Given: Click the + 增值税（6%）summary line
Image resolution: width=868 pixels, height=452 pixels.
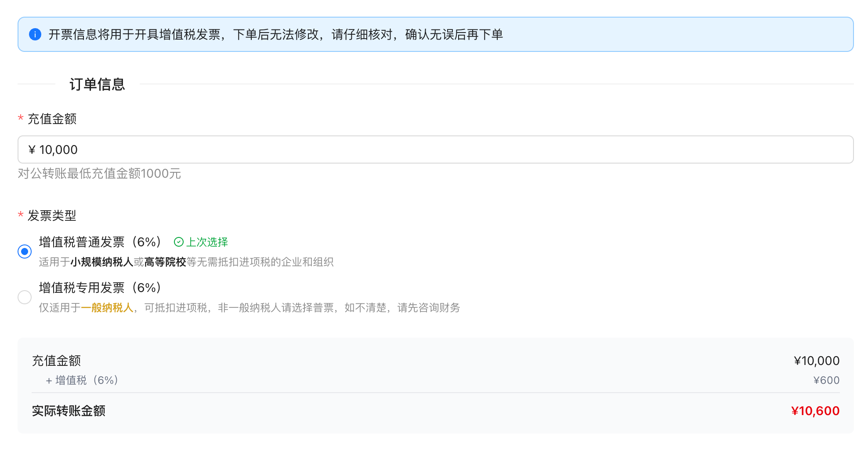Looking at the screenshot, I should [x=82, y=380].
